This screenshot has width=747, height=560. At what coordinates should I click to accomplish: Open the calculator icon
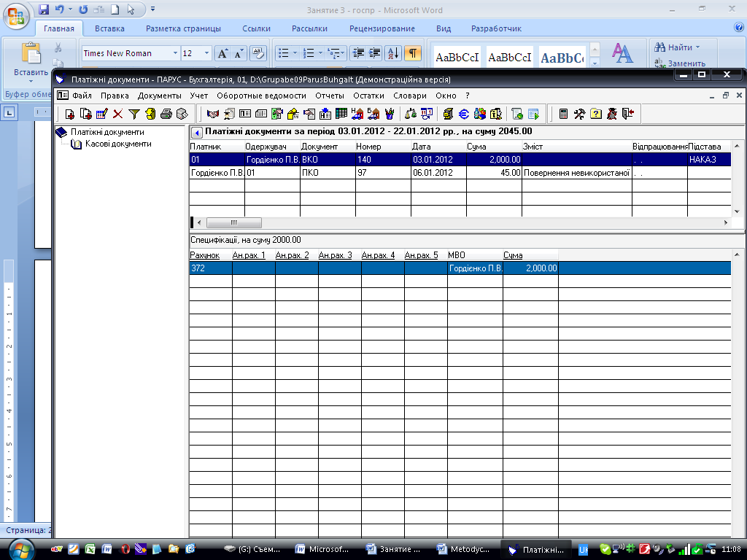tap(564, 114)
